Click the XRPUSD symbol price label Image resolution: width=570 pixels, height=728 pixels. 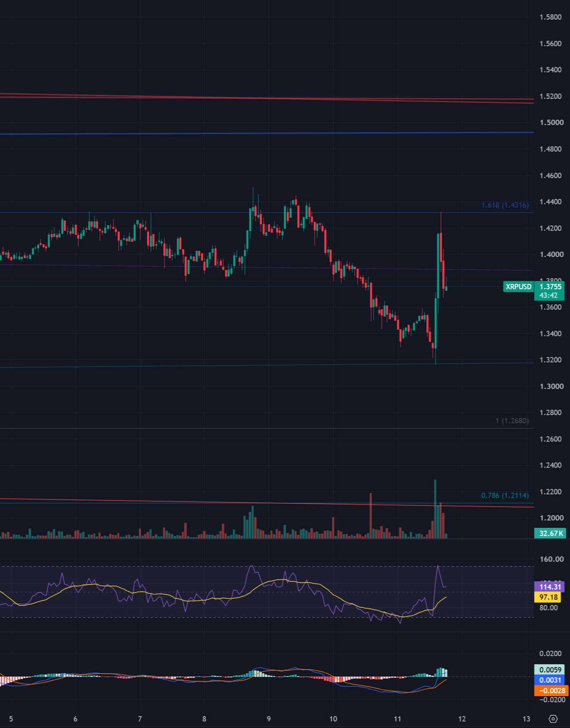[519, 287]
